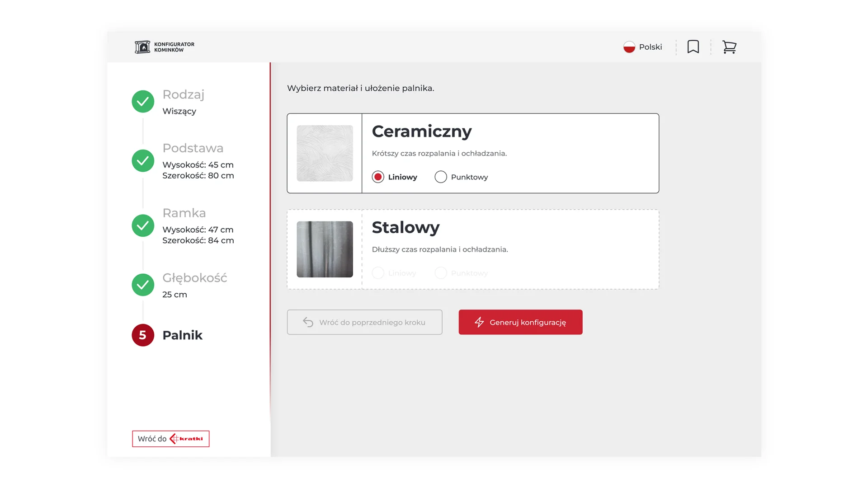
Task: Select Liniowy radio under Ceramiczny
Action: [378, 177]
